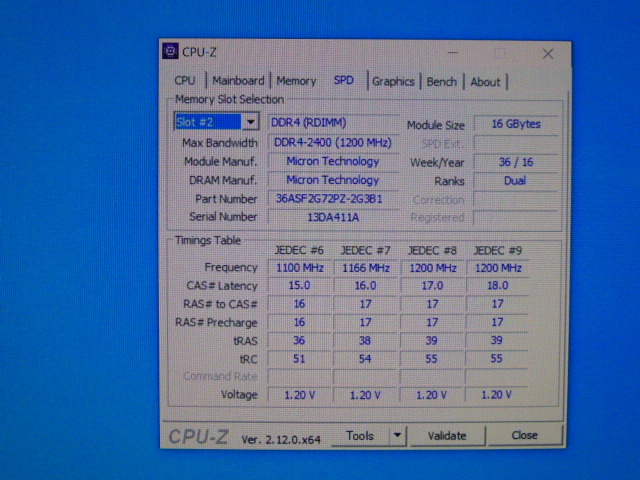Click the JEDEC #6 RAS# to CAS# value 16

pos(300,304)
